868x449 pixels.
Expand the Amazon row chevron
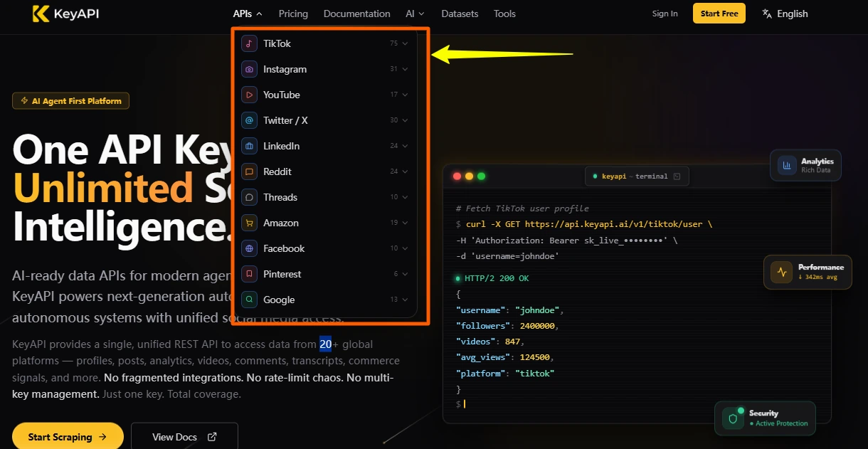[405, 223]
